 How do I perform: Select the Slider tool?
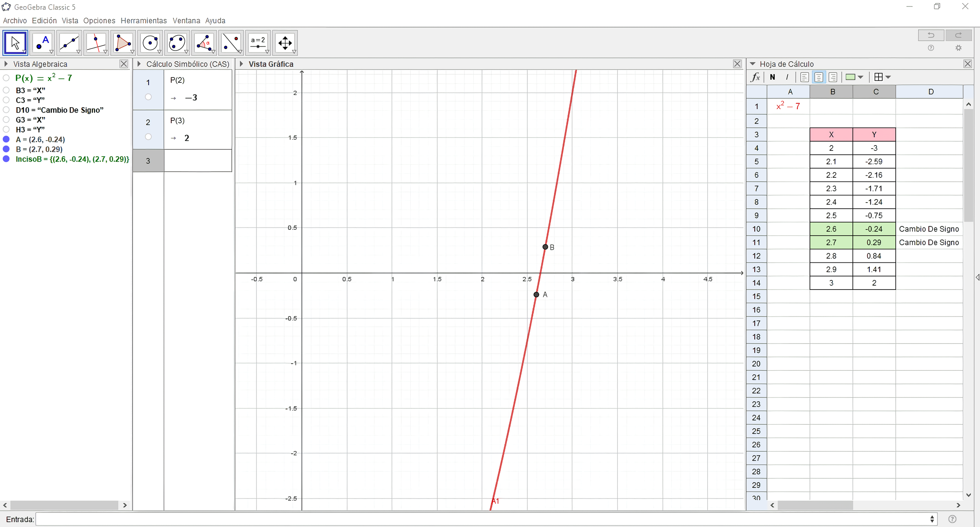[258, 43]
